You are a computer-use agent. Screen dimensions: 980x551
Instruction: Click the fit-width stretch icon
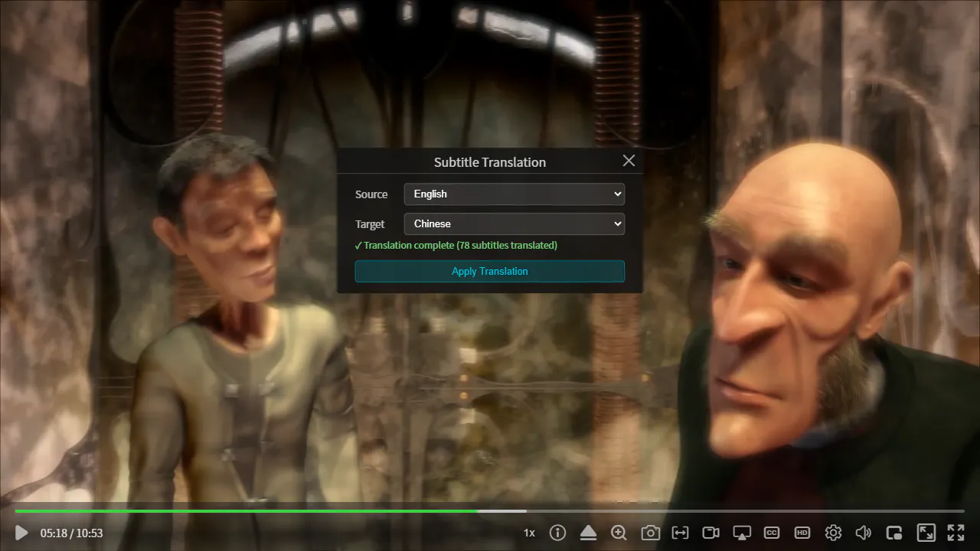[x=680, y=533]
